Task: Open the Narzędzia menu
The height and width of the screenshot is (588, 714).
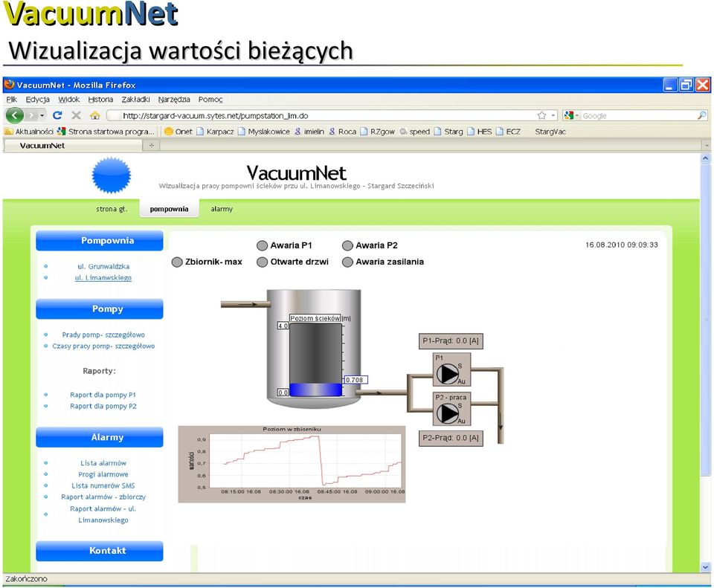Action: tap(174, 99)
